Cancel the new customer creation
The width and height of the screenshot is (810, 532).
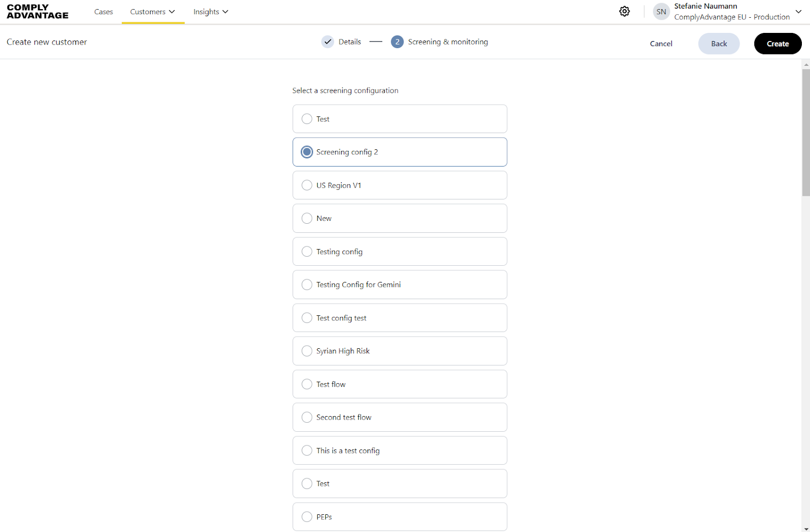pyautogui.click(x=661, y=44)
